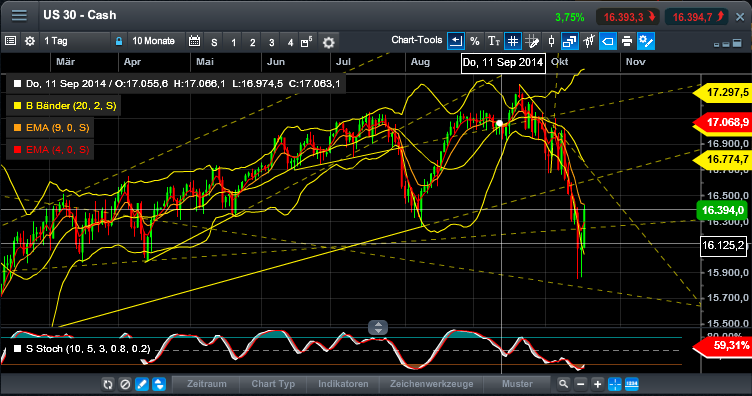This screenshot has width=752, height=396.
Task: Click the yellow 16.774,7 price label
Action: click(722, 159)
